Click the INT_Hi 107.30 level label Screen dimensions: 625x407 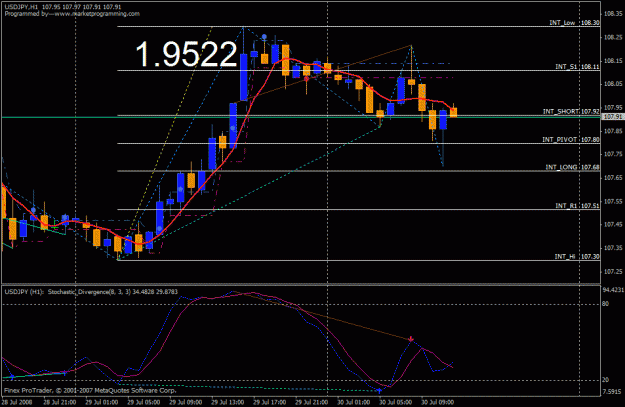pyautogui.click(x=577, y=256)
